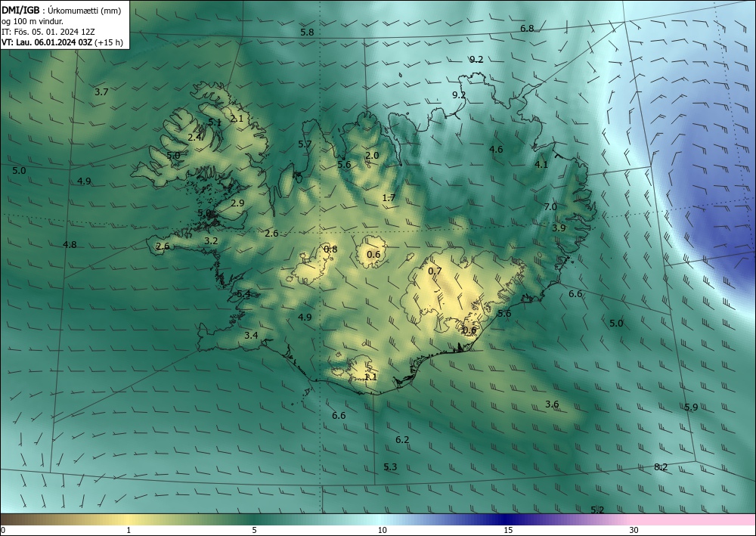Viewport: 756px width, 536px height.
Task: Click the 2.9 map value
Action: [x=237, y=203]
